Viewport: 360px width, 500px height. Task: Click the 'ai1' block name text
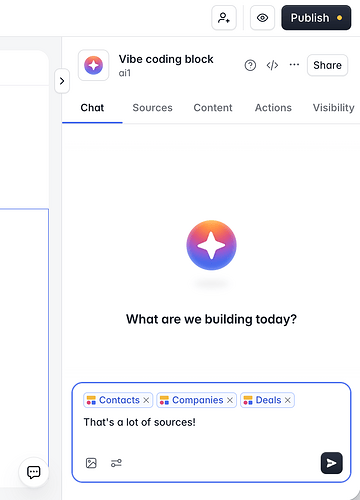(x=125, y=73)
